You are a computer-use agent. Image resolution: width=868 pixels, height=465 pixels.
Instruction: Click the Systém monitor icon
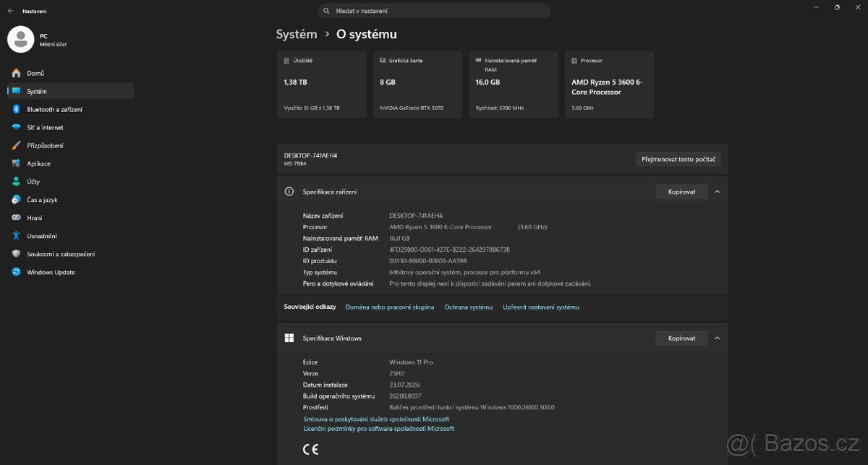click(x=16, y=91)
